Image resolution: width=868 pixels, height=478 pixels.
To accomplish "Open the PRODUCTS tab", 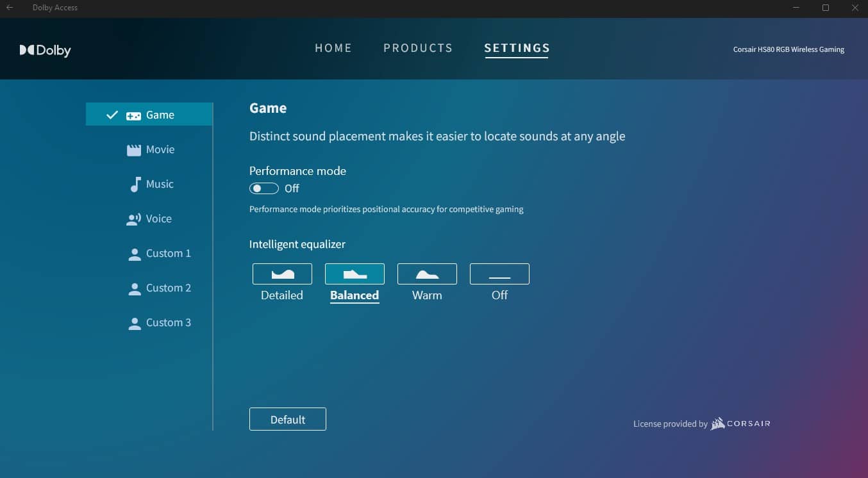I will (x=418, y=48).
